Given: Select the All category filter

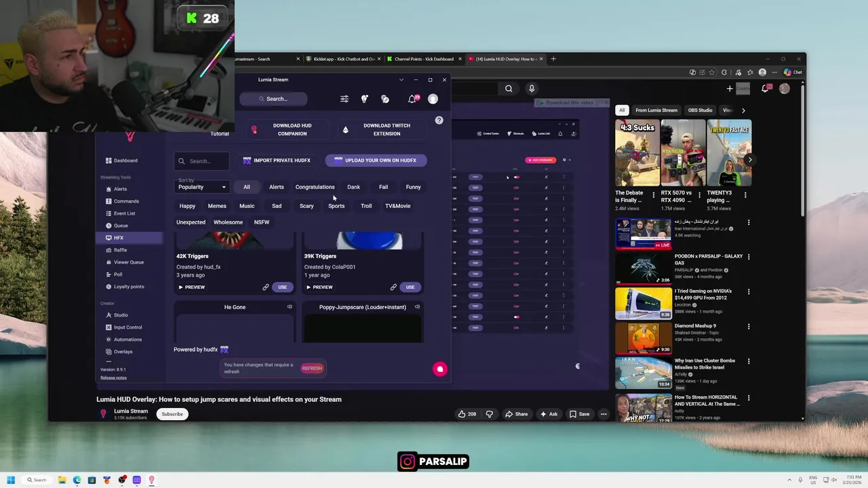Looking at the screenshot, I should point(247,187).
